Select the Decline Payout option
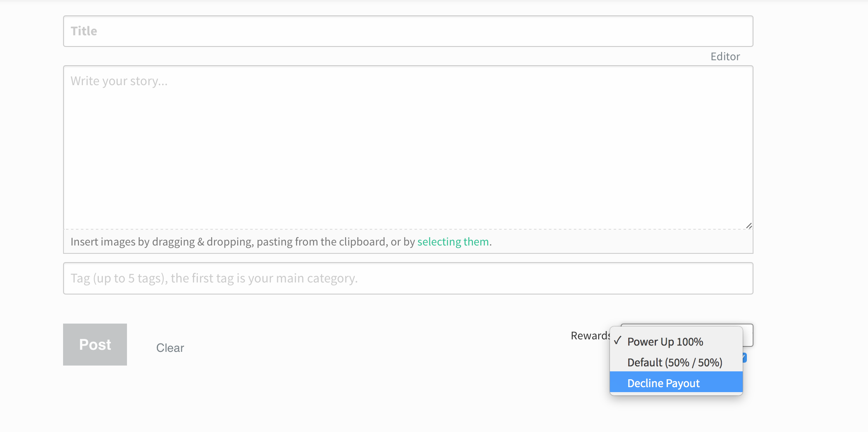This screenshot has height=432, width=868. (676, 383)
